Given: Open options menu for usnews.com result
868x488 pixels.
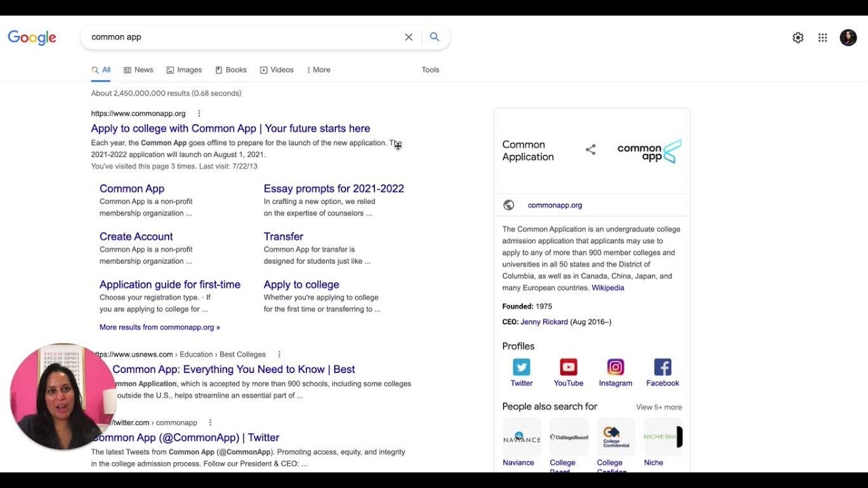Looking at the screenshot, I should [x=279, y=354].
